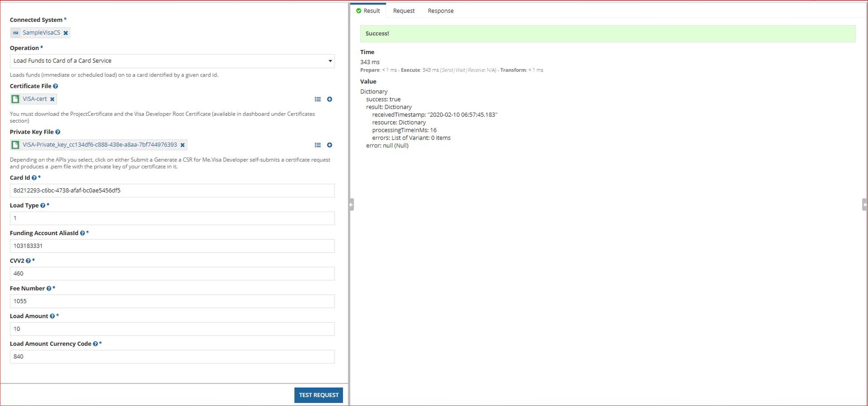Open Certificate File list browser icon
Image resolution: width=868 pixels, height=406 pixels.
click(x=318, y=99)
